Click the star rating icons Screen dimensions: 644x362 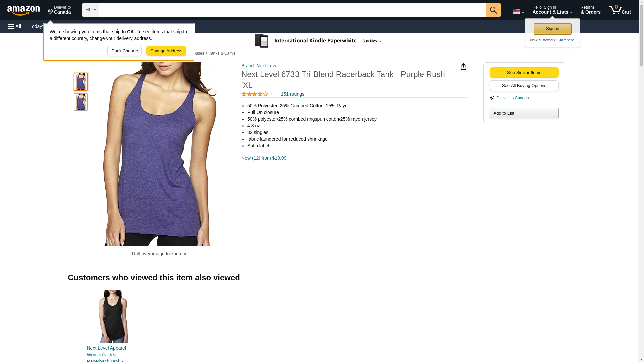(254, 94)
